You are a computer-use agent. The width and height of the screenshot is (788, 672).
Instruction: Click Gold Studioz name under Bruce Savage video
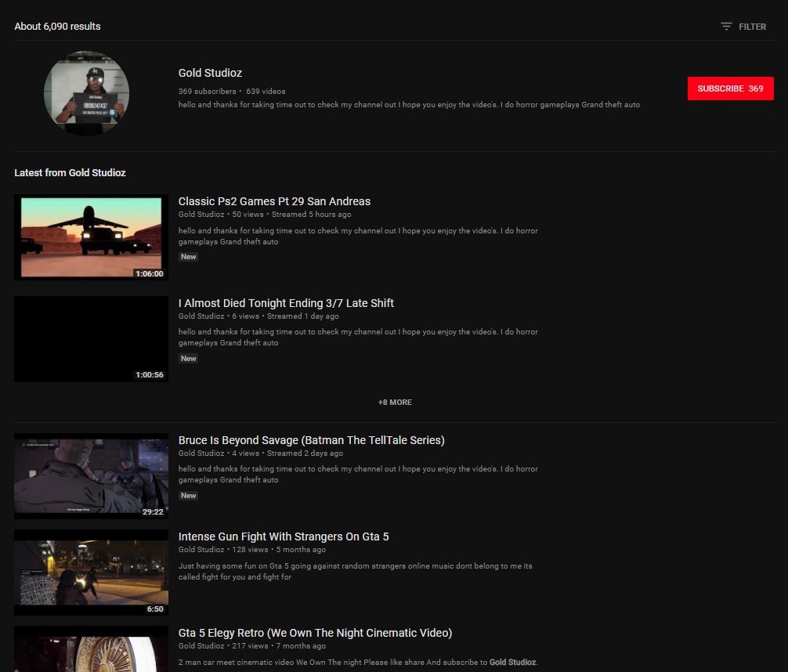point(201,453)
